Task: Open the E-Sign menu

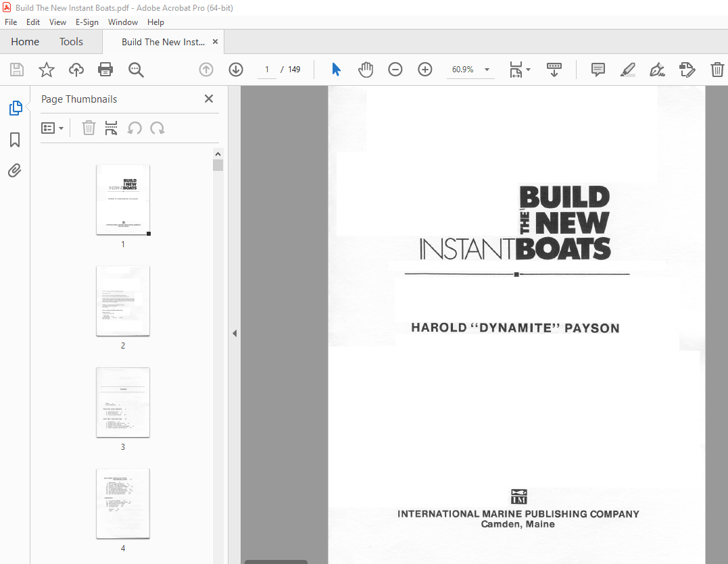Action: pyautogui.click(x=87, y=22)
